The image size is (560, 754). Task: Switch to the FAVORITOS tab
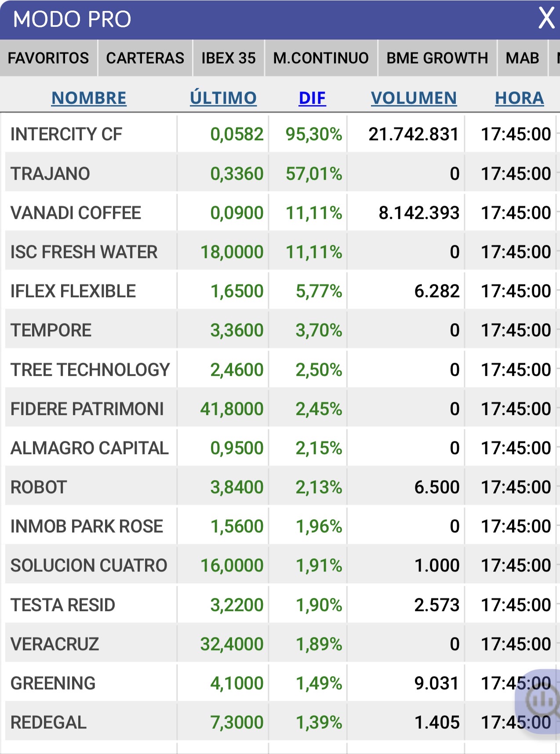tap(48, 58)
